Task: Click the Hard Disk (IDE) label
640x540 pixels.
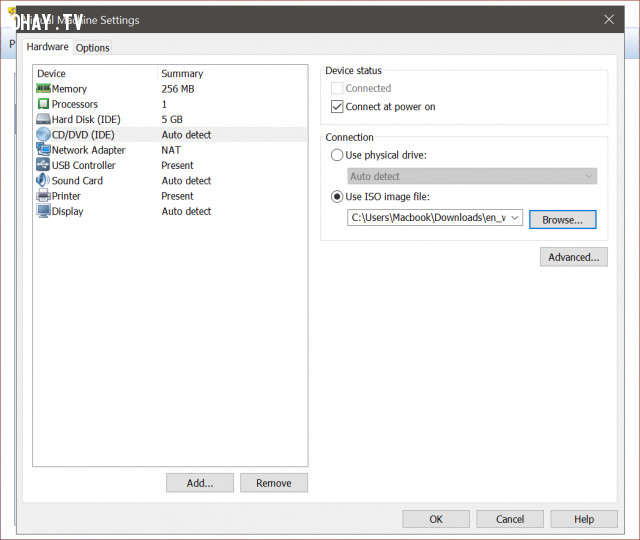Action: (86, 119)
